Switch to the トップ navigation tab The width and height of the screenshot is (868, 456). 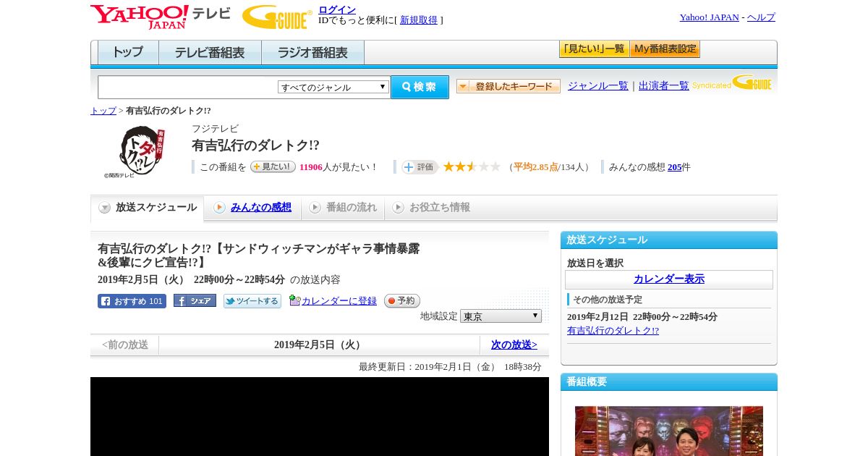coord(128,53)
